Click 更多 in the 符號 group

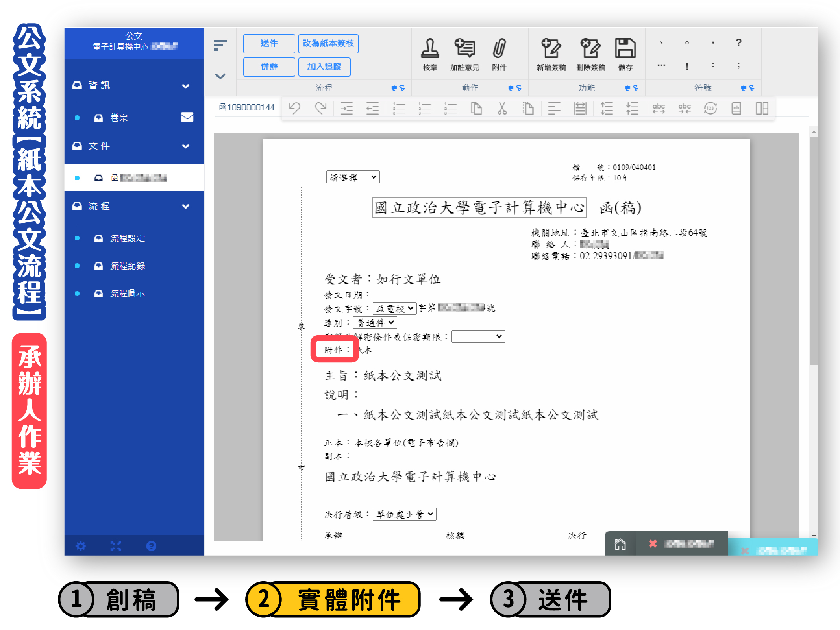coord(747,88)
